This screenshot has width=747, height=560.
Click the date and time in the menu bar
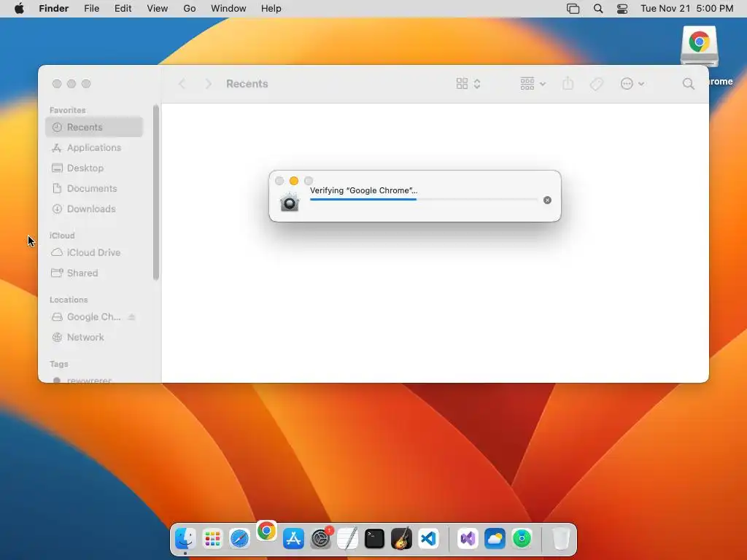point(687,9)
